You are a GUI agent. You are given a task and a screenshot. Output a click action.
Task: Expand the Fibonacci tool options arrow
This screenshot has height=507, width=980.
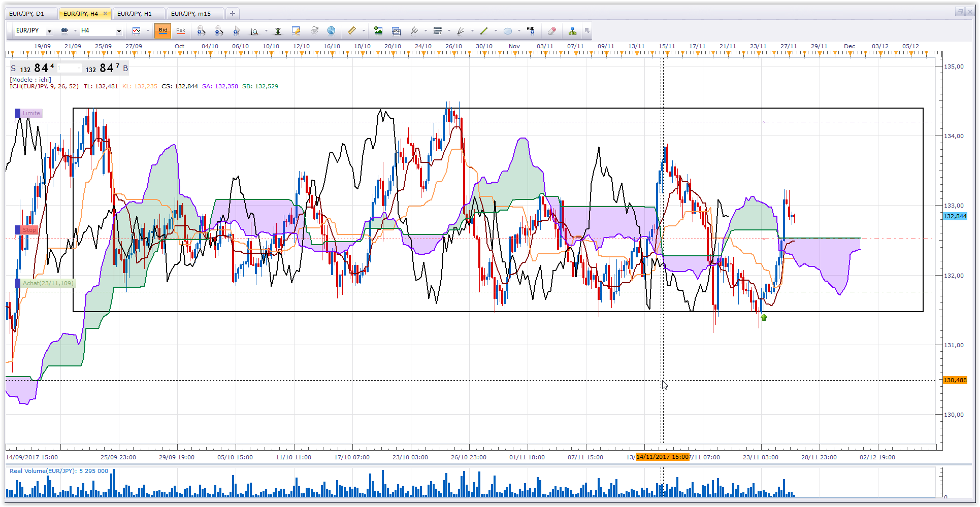[x=449, y=31]
